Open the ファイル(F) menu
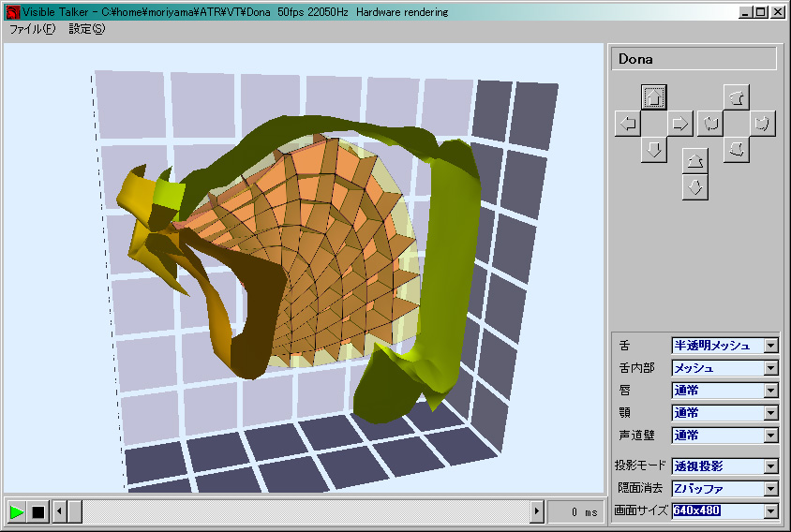This screenshot has height=532, width=791. pos(32,29)
